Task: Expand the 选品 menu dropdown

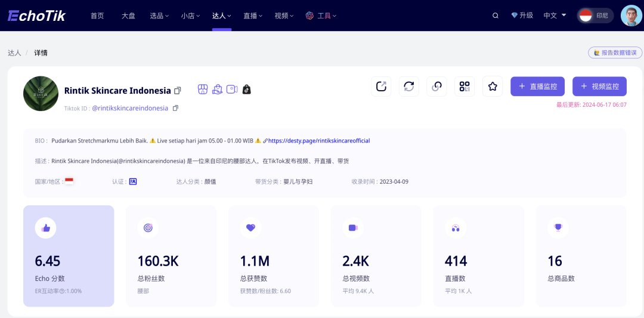Action: point(159,16)
